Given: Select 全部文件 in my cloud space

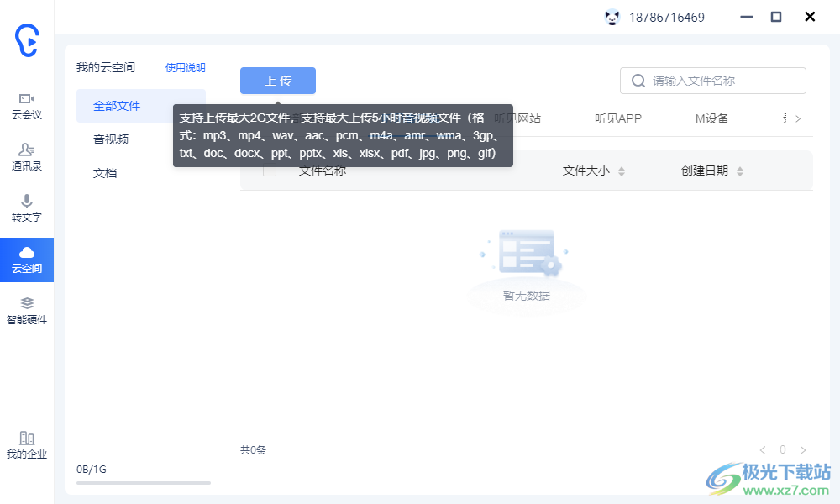Looking at the screenshot, I should click(x=141, y=106).
